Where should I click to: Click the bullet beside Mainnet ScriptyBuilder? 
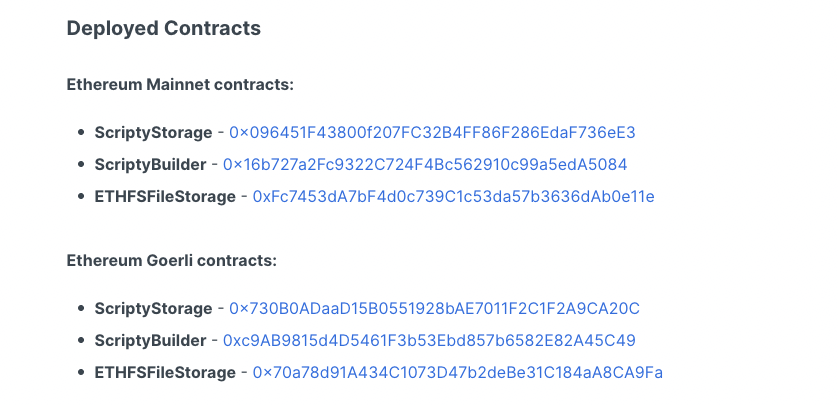click(81, 164)
